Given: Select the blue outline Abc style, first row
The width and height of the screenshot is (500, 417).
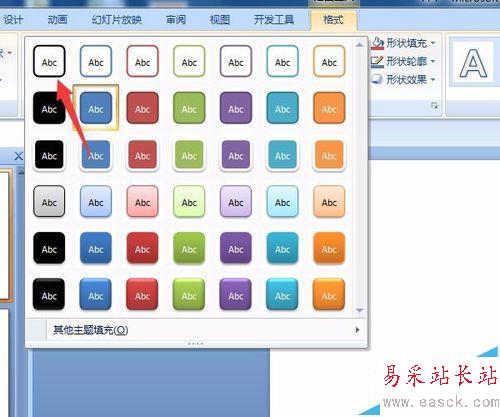Looking at the screenshot, I should (96, 61).
